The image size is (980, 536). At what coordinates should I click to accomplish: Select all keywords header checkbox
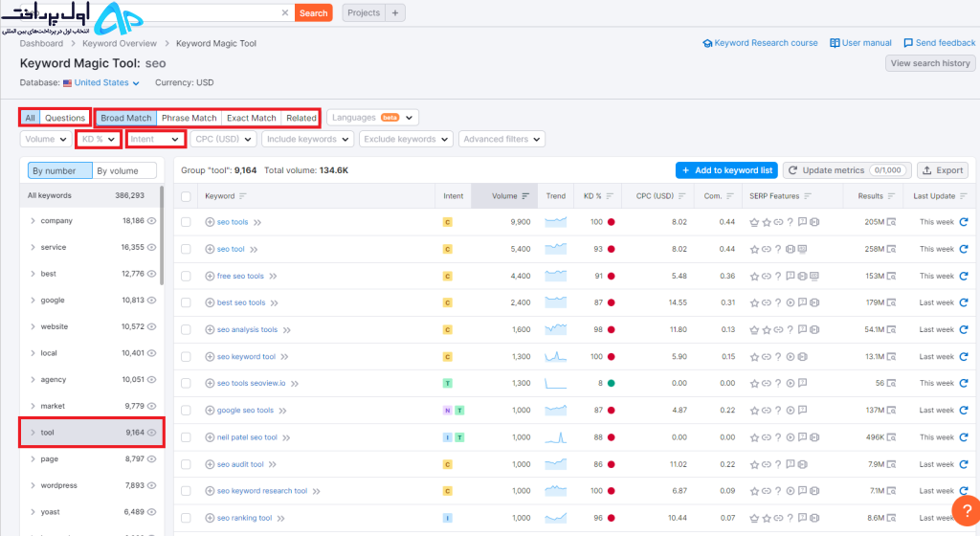186,197
